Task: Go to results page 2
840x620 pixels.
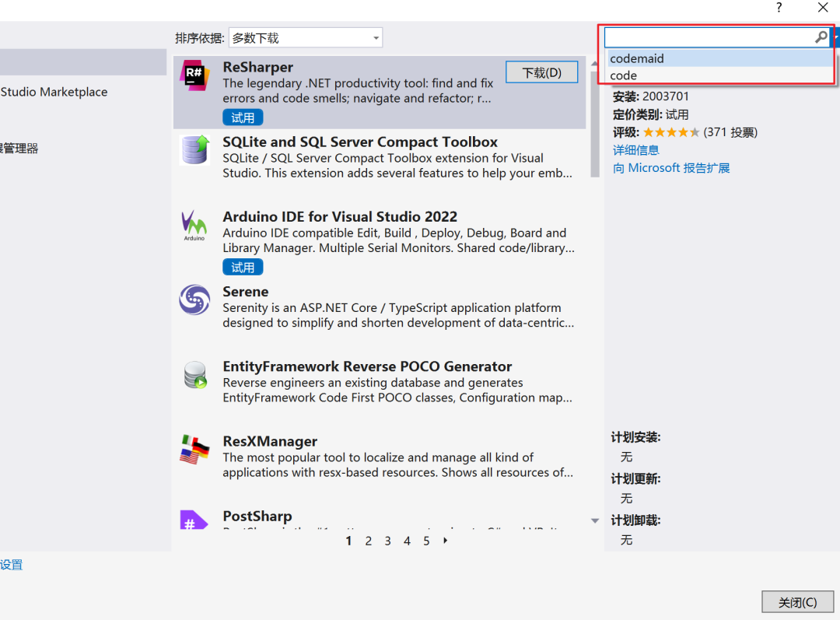Action: point(368,541)
